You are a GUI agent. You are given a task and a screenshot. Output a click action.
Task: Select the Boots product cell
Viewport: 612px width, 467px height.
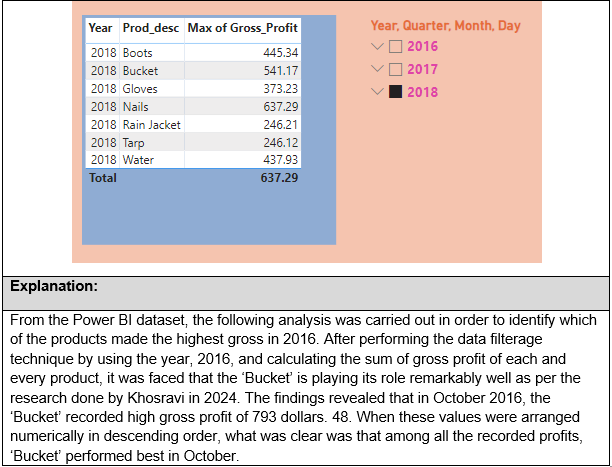[137, 52]
